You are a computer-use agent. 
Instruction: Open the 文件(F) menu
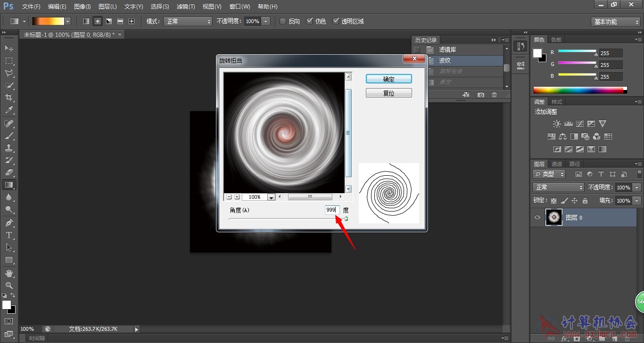pyautogui.click(x=31, y=7)
